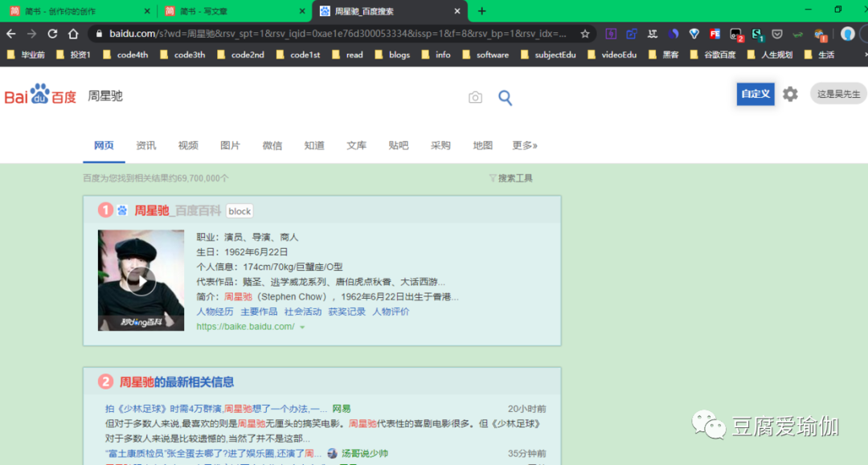Open the 获奖记录 link

click(x=346, y=312)
